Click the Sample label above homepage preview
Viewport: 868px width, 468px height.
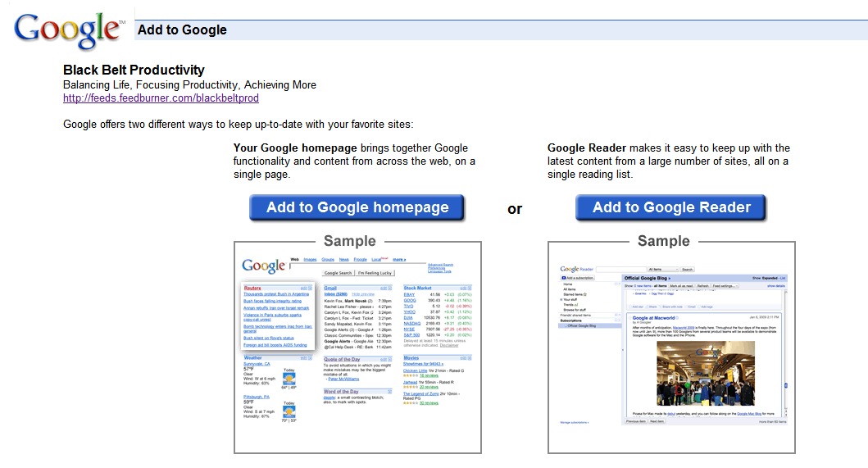[349, 241]
